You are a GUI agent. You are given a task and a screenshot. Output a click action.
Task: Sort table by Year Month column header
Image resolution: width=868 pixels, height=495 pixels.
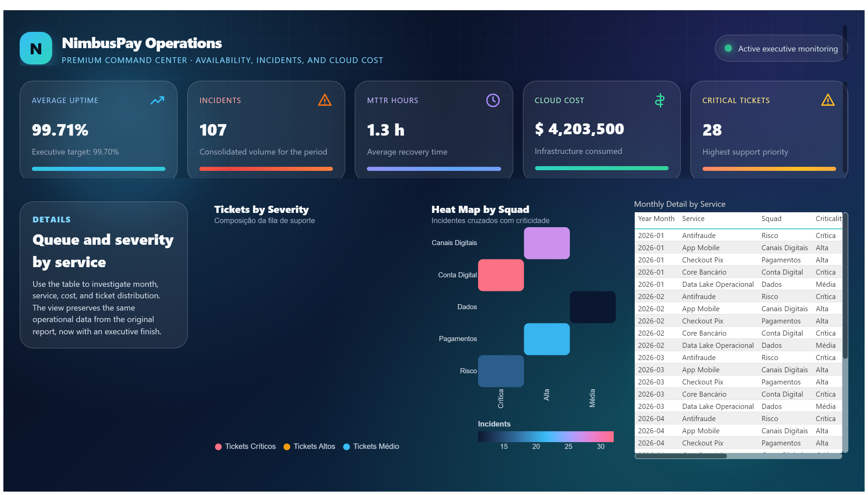click(x=656, y=219)
